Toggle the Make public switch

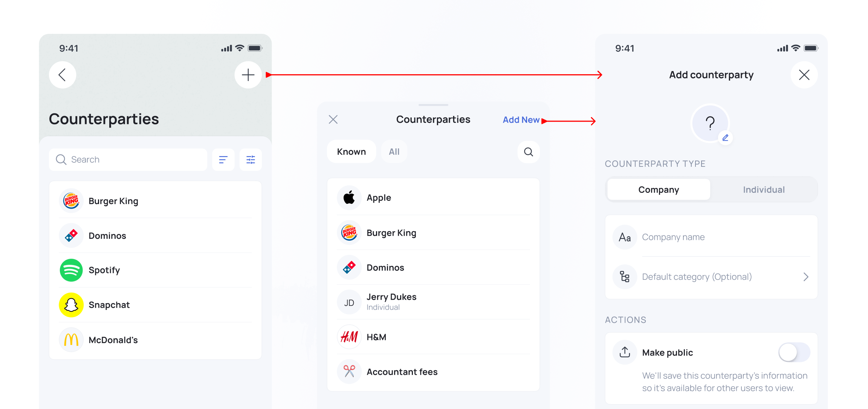tap(794, 353)
